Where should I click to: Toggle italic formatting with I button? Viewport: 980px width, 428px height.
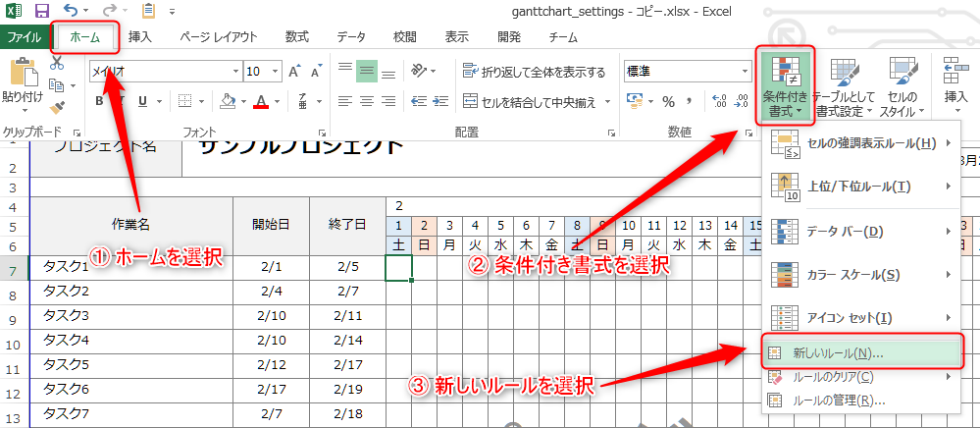point(121,101)
